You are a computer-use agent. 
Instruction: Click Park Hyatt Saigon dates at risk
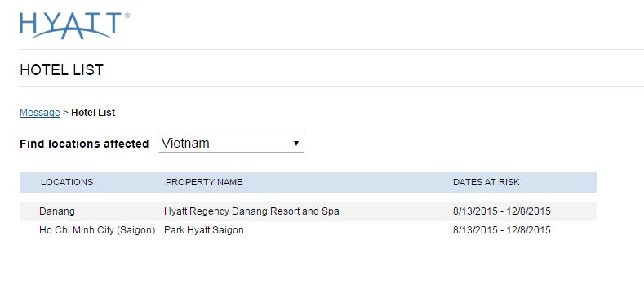(502, 230)
